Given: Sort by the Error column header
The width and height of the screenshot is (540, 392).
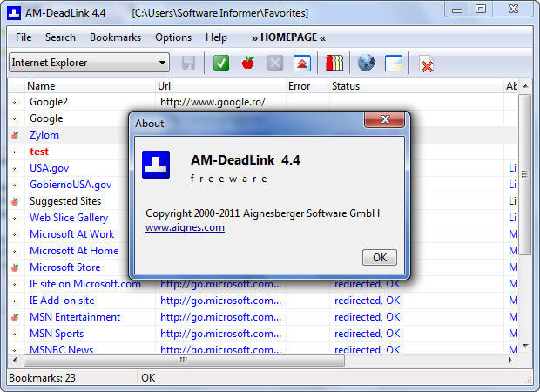Looking at the screenshot, I should click(x=307, y=86).
